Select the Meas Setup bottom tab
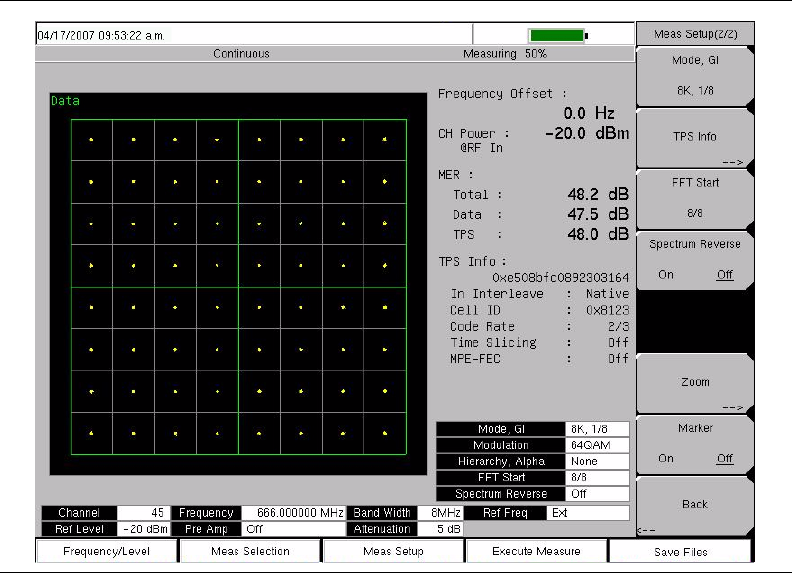This screenshot has height=573, width=792. (x=393, y=551)
